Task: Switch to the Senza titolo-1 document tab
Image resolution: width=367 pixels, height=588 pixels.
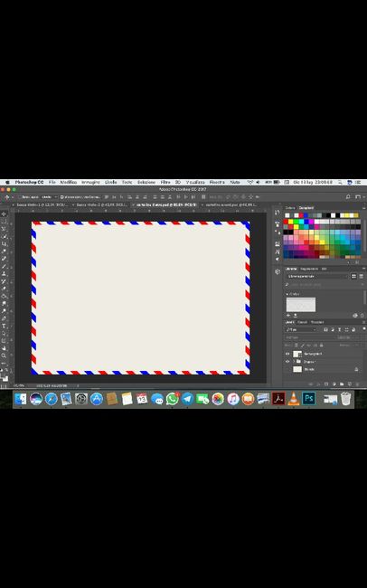Action: pyautogui.click(x=42, y=205)
